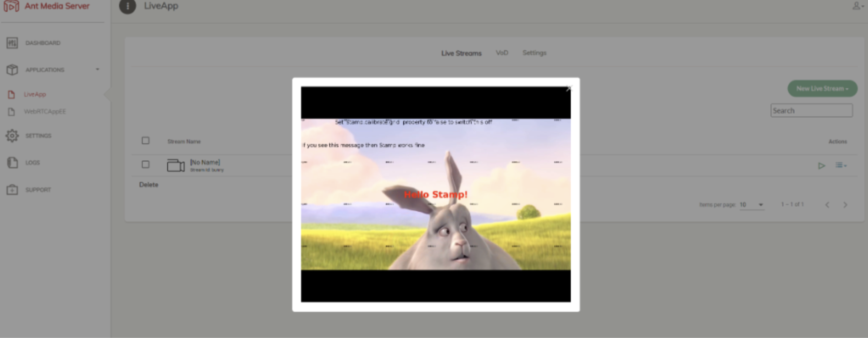Click the Big Buck Bunny video preview

point(436,194)
